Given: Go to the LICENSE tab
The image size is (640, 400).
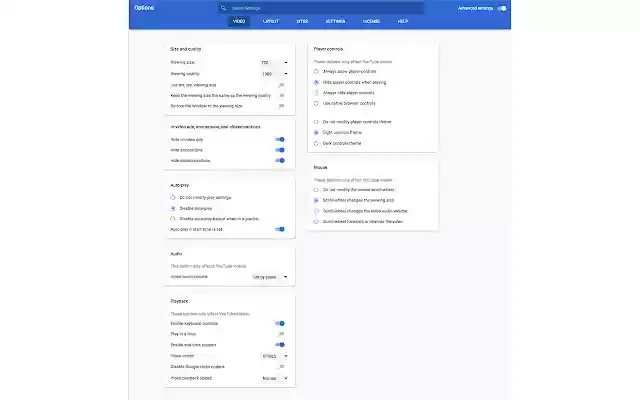Looking at the screenshot, I should pyautogui.click(x=371, y=21).
